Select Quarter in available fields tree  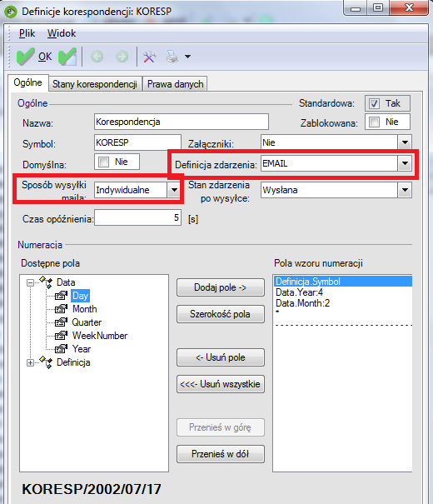[x=87, y=322]
